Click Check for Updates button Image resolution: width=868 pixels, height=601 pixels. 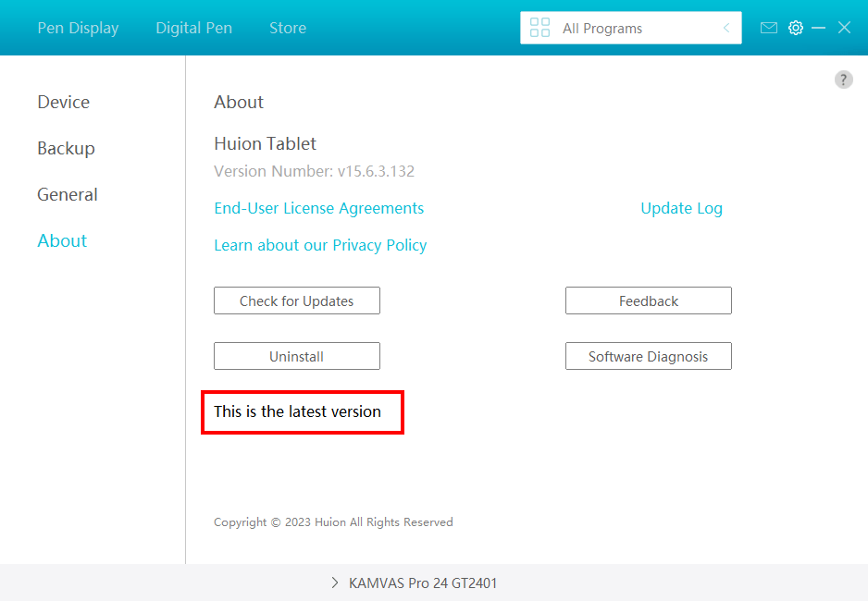(297, 300)
